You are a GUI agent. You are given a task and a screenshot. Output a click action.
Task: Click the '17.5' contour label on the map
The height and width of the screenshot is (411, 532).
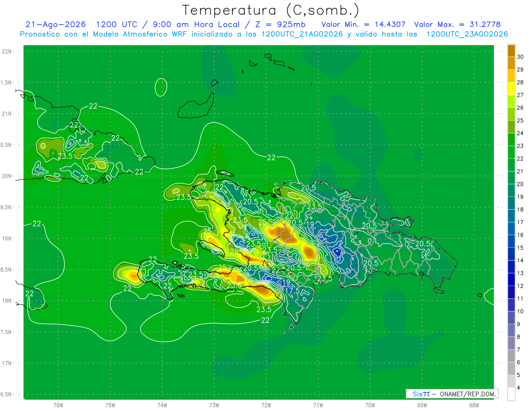pos(292,290)
